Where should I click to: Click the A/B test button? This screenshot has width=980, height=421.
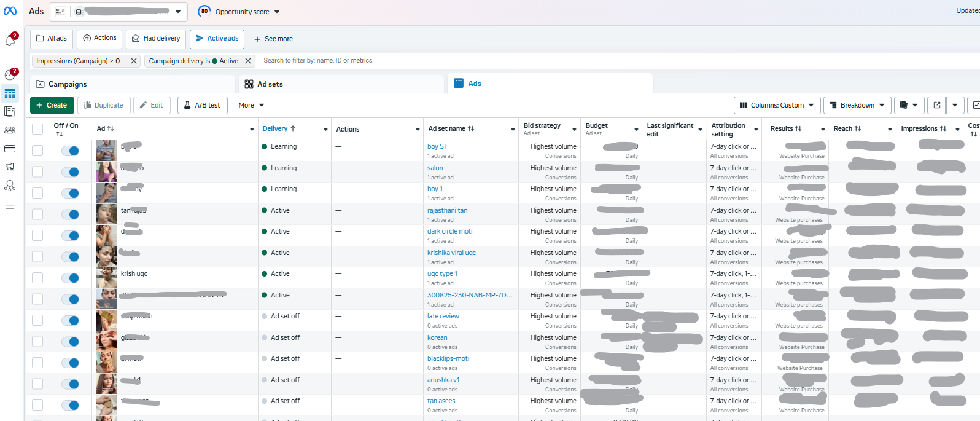(x=202, y=105)
